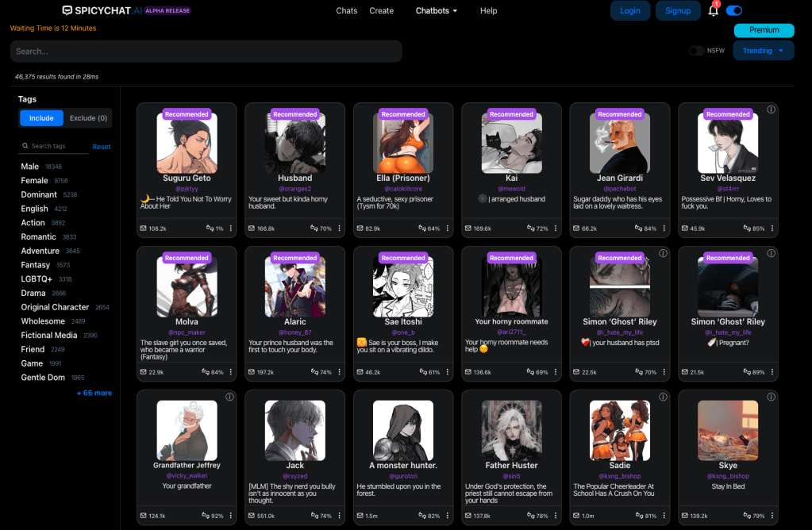Viewport: 812px width, 530px height.
Task: Open the notifications bell
Action: 713,11
